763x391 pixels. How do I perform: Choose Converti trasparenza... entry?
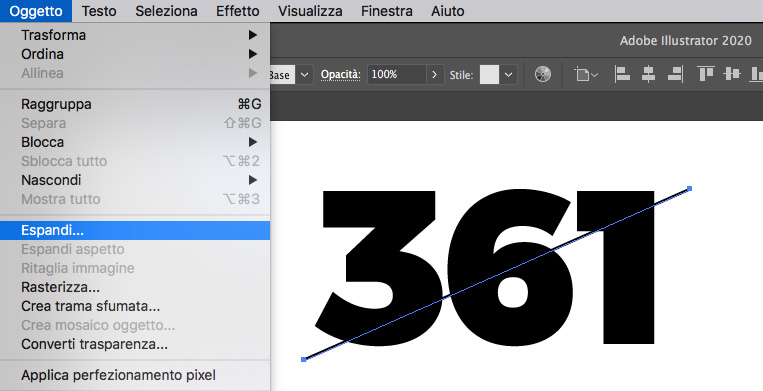135,344
